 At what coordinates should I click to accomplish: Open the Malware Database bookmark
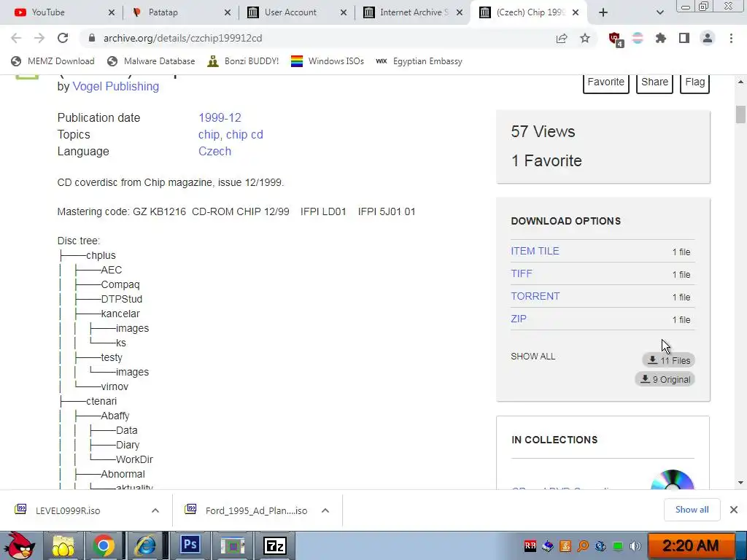tap(151, 61)
